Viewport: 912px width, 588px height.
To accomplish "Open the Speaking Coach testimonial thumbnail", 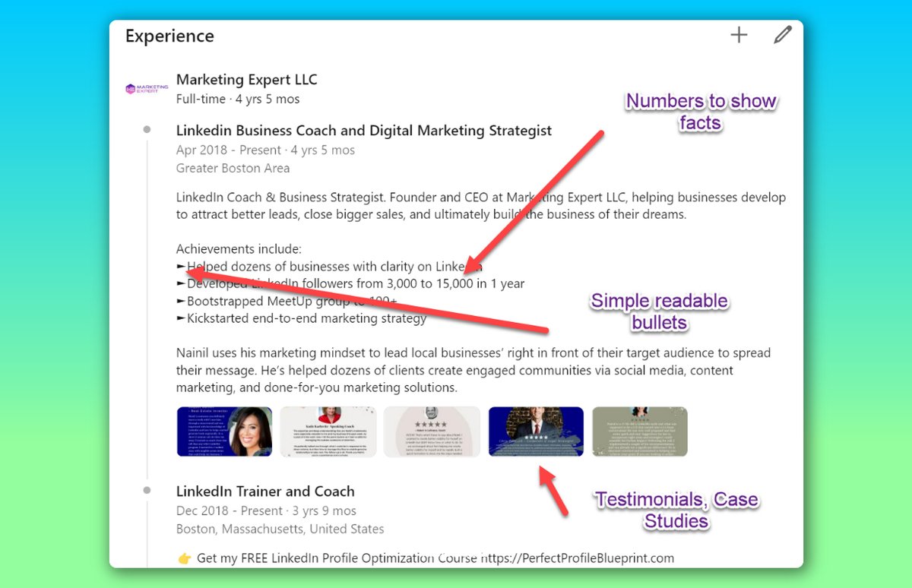I will [x=328, y=432].
